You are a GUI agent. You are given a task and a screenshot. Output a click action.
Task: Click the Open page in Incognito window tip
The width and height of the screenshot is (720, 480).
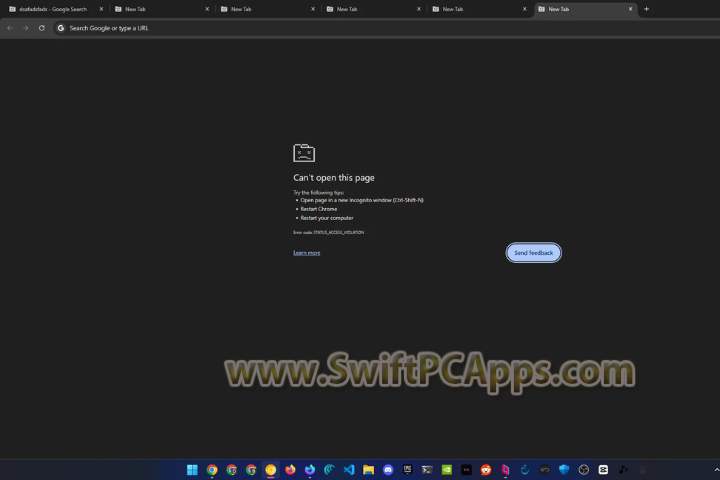click(x=362, y=200)
